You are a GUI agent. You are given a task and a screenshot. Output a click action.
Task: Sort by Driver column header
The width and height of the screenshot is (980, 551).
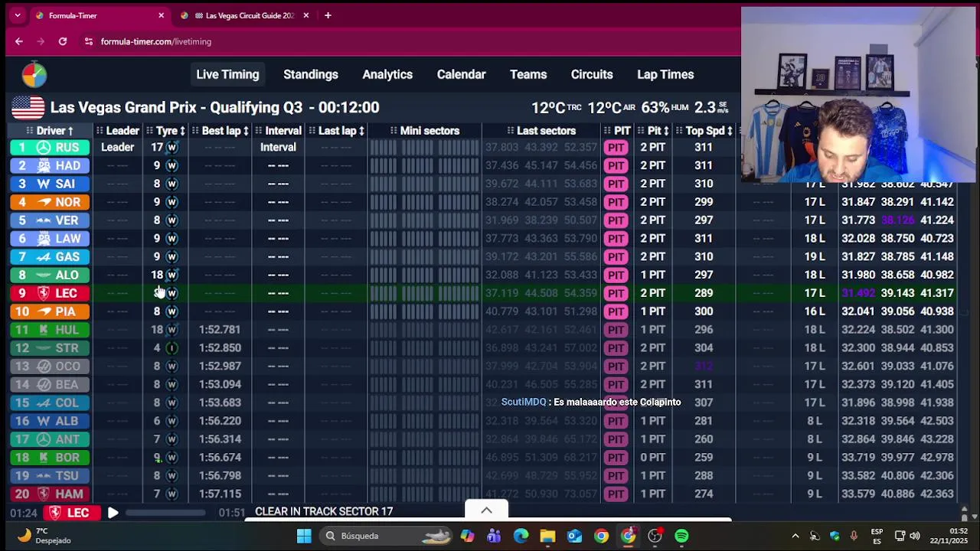(54, 131)
